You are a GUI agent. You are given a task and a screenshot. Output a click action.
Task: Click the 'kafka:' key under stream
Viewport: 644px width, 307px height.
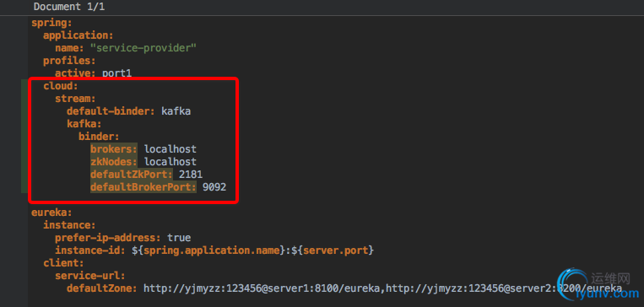[84, 124]
